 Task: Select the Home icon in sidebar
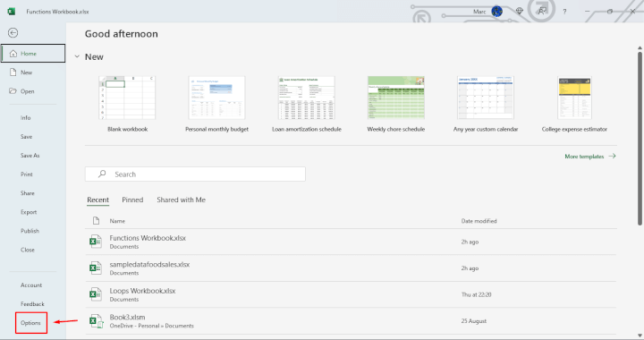pos(13,54)
